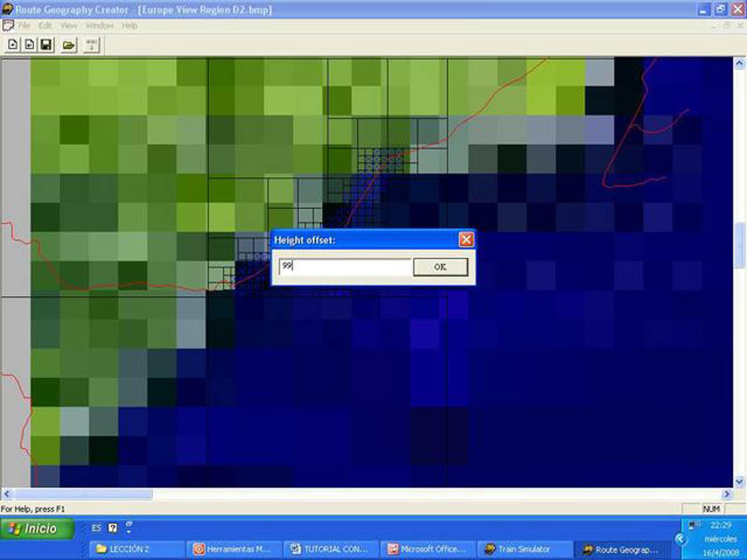Switch to Train Simulator taskbar window
747x560 pixels.
521,549
